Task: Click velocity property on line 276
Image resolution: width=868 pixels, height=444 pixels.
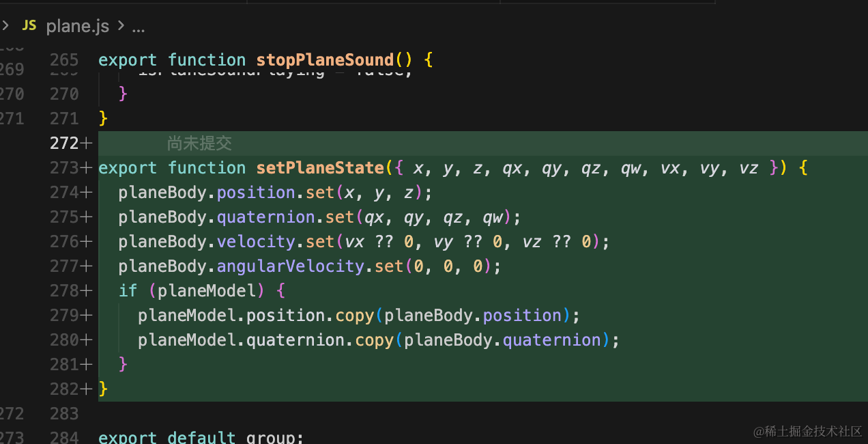Action: coord(256,242)
